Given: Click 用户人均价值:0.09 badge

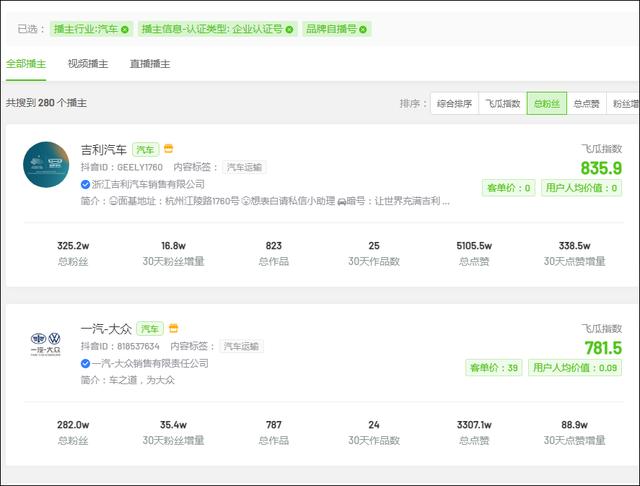Looking at the screenshot, I should pos(575,368).
